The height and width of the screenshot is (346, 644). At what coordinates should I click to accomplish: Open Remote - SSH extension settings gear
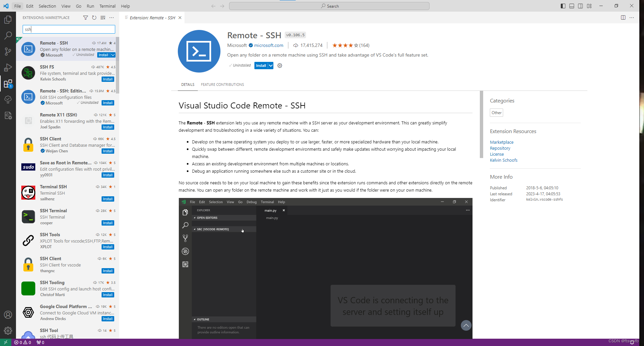[x=280, y=66]
